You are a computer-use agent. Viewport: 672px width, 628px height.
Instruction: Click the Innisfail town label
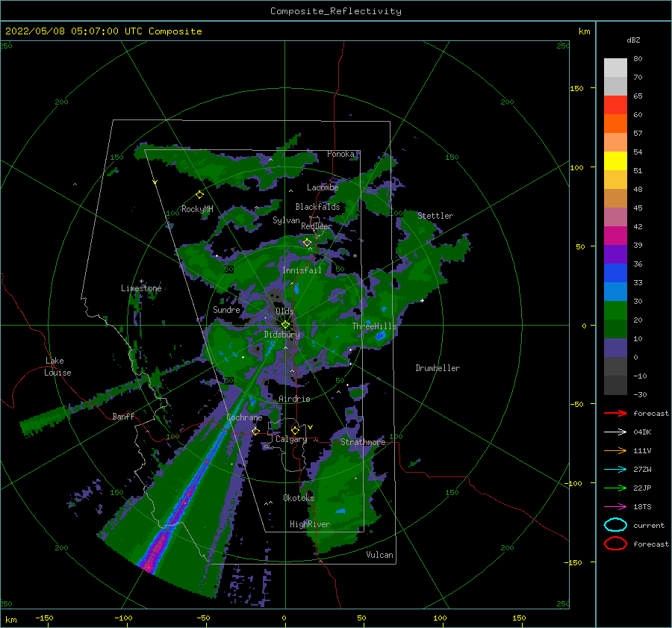click(302, 270)
